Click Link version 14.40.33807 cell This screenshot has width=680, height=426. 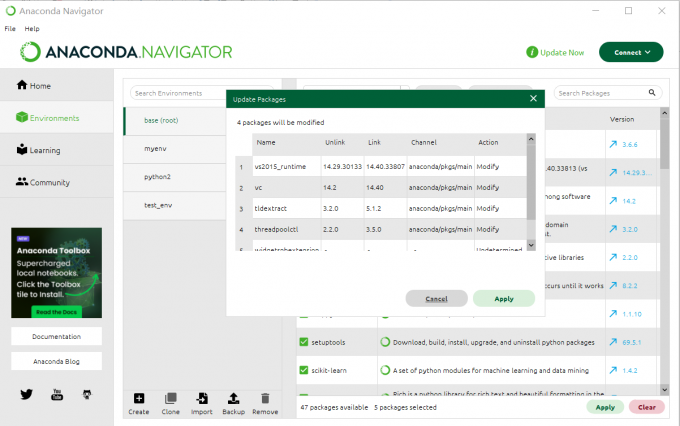click(x=385, y=167)
